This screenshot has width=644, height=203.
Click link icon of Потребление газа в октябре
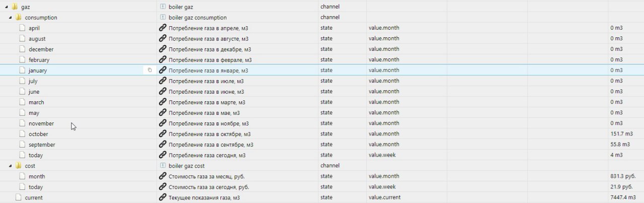coord(163,134)
